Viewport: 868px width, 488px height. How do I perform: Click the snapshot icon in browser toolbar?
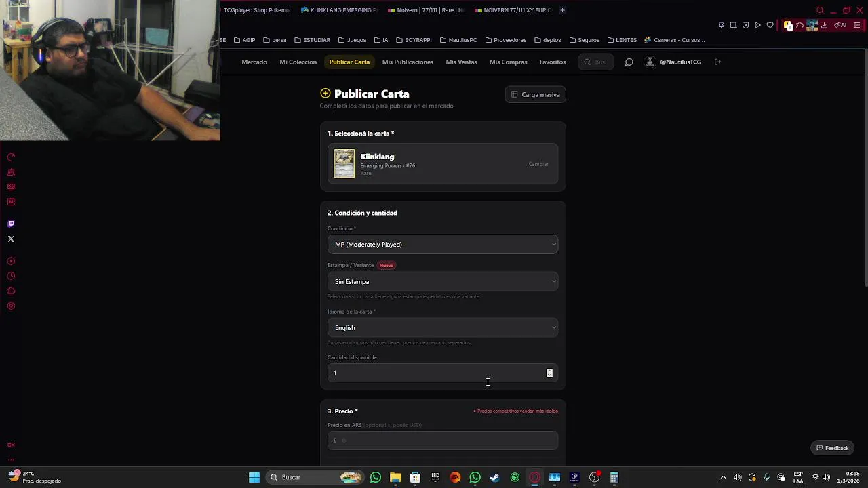(733, 25)
